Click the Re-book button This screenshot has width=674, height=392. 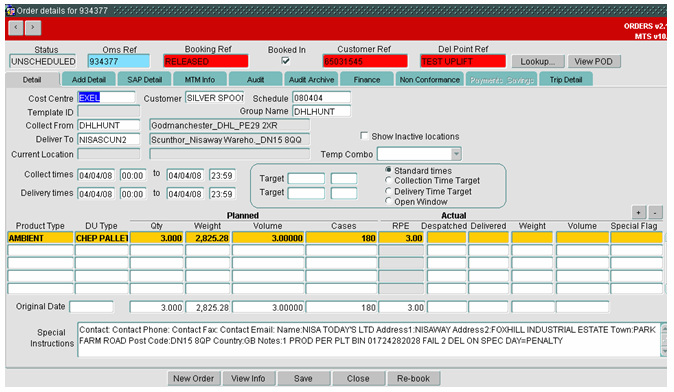point(414,378)
